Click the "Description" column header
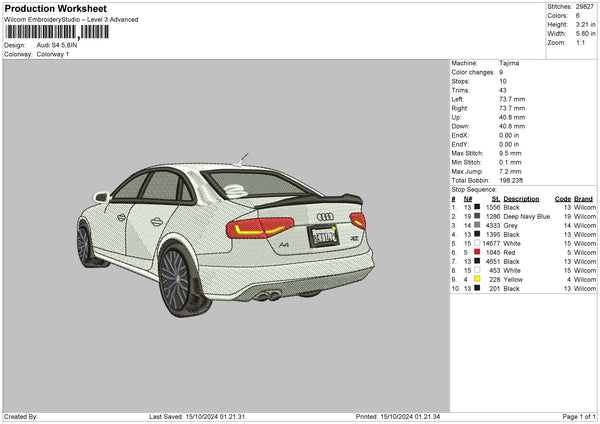Screen dimensions: 600x424 521,199
